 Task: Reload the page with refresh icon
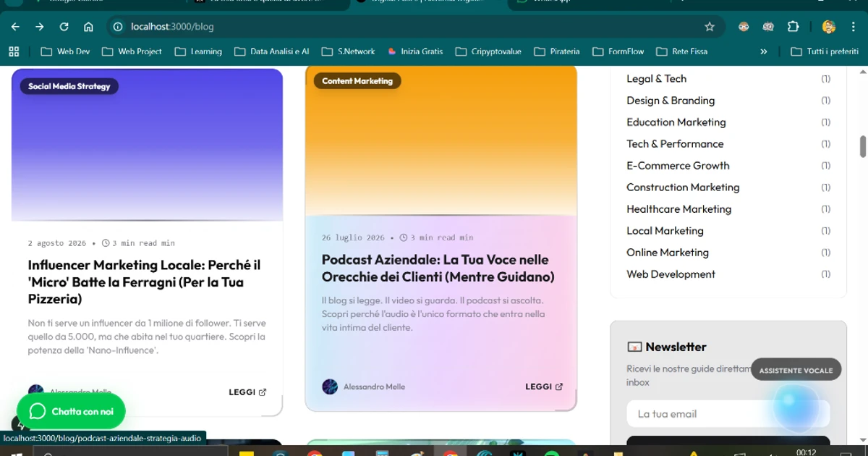coord(64,27)
